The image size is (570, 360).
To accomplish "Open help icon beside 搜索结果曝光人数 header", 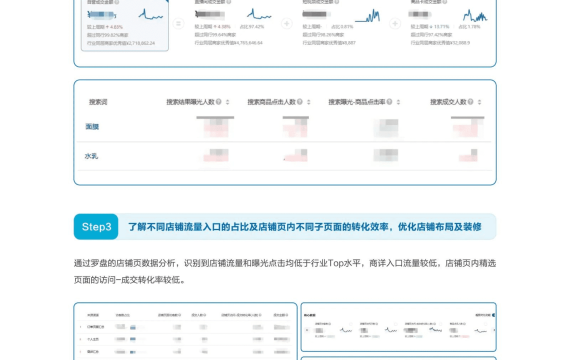I will pyautogui.click(x=218, y=102).
